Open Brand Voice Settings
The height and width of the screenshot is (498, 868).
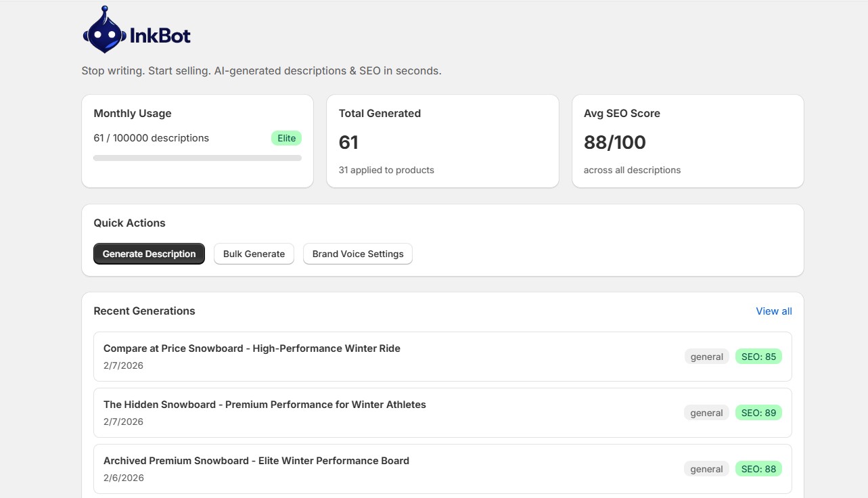(x=357, y=254)
